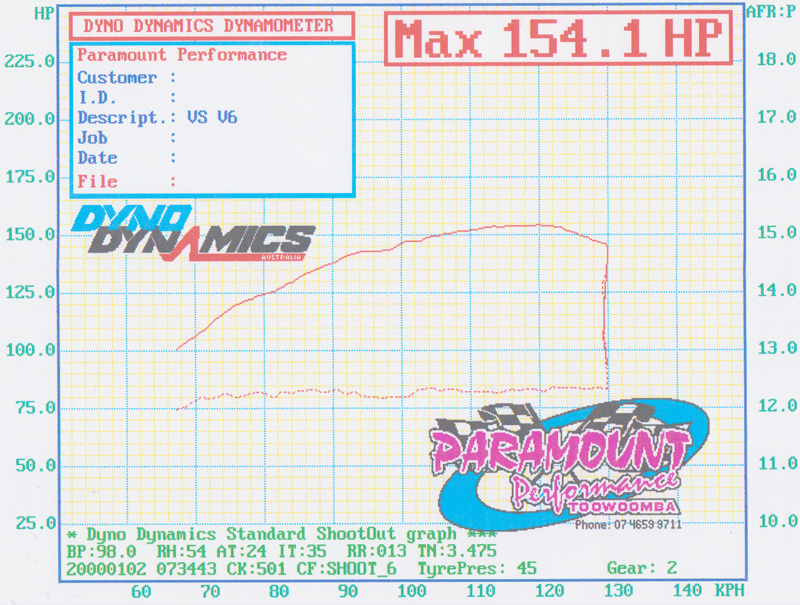Click the 75.0 HP axis label

click(x=35, y=407)
